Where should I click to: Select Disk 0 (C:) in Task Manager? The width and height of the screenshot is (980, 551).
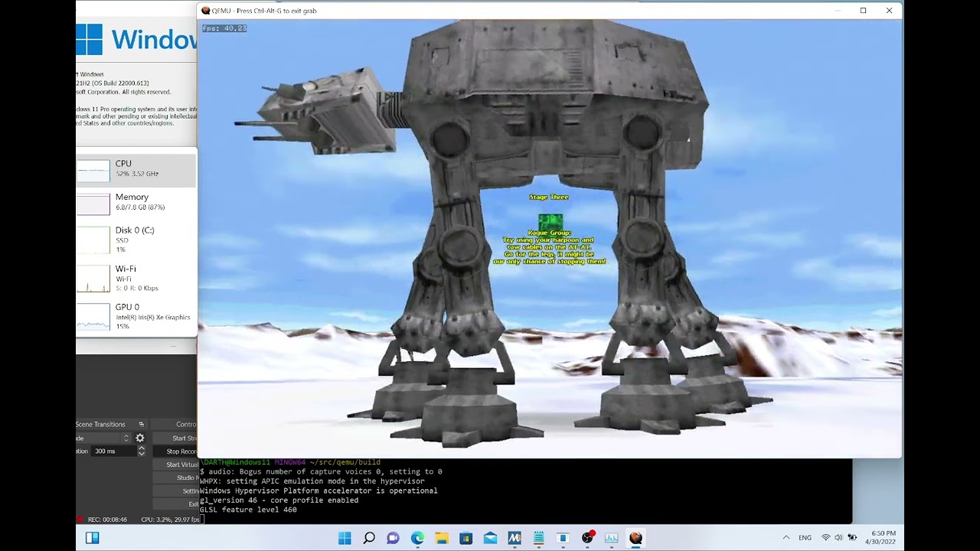136,240
